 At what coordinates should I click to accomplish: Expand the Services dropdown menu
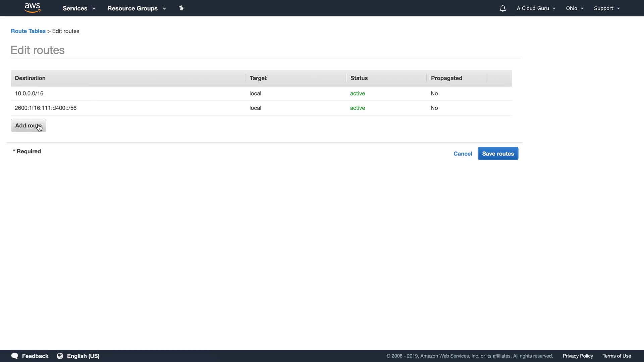(79, 8)
